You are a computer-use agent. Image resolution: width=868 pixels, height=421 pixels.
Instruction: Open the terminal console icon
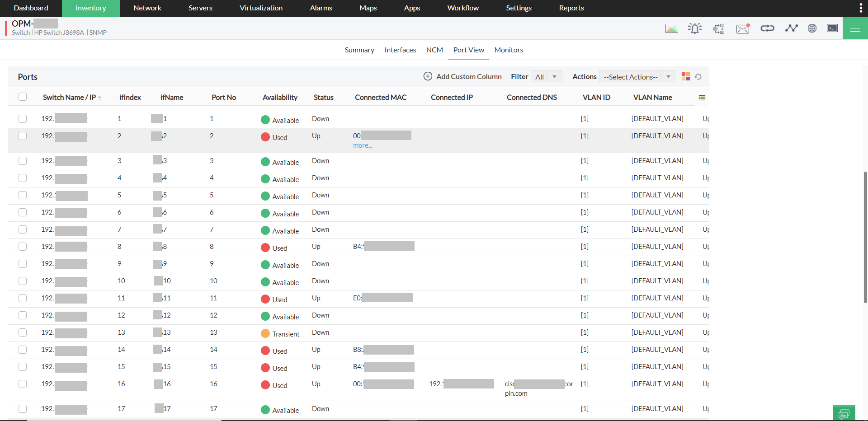click(x=832, y=28)
